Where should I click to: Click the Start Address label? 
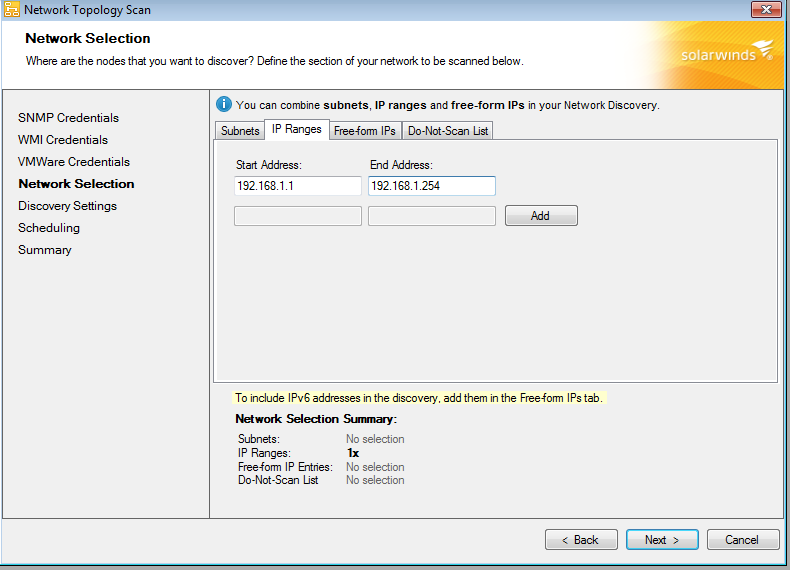[x=269, y=165]
